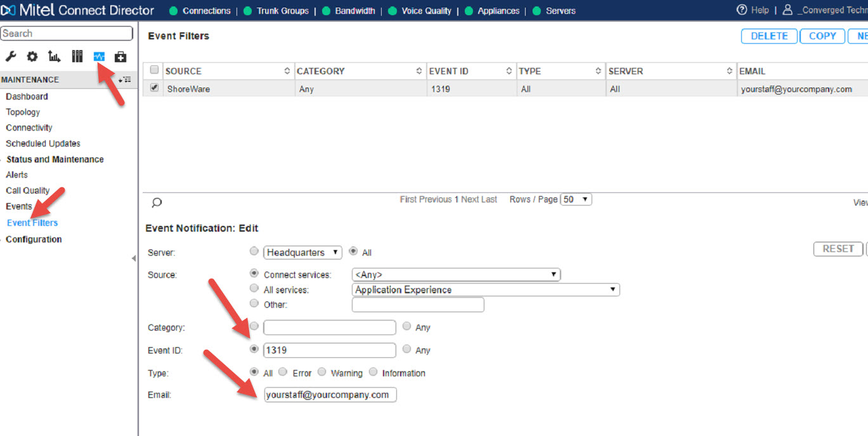Select the Other source radio button
Viewport: 868px width, 436px height.
pos(254,304)
